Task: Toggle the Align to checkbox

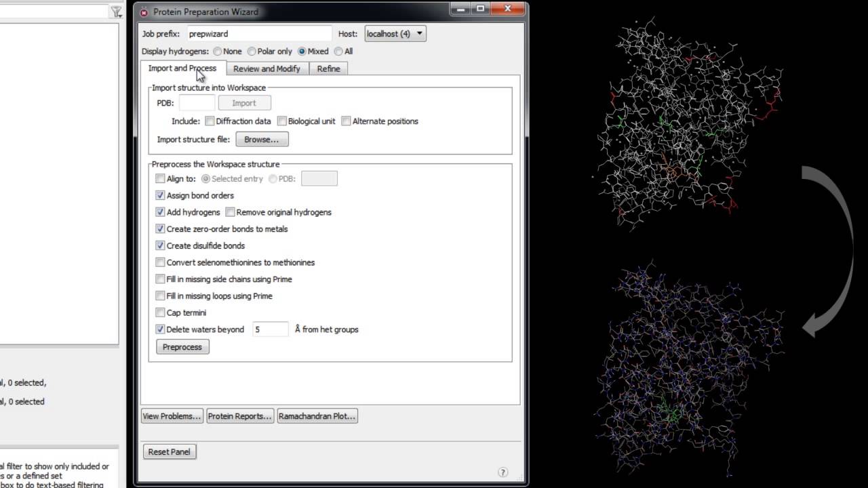Action: pyautogui.click(x=160, y=179)
